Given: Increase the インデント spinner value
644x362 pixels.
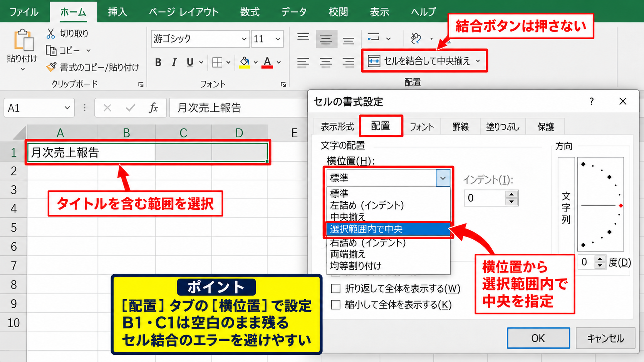Looking at the screenshot, I should click(512, 194).
